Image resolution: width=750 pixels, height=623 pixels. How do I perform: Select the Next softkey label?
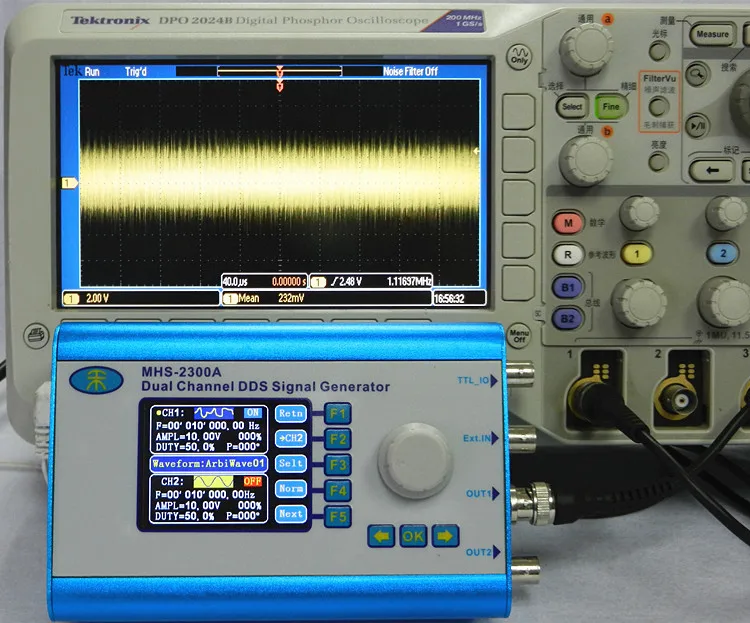pyautogui.click(x=291, y=514)
